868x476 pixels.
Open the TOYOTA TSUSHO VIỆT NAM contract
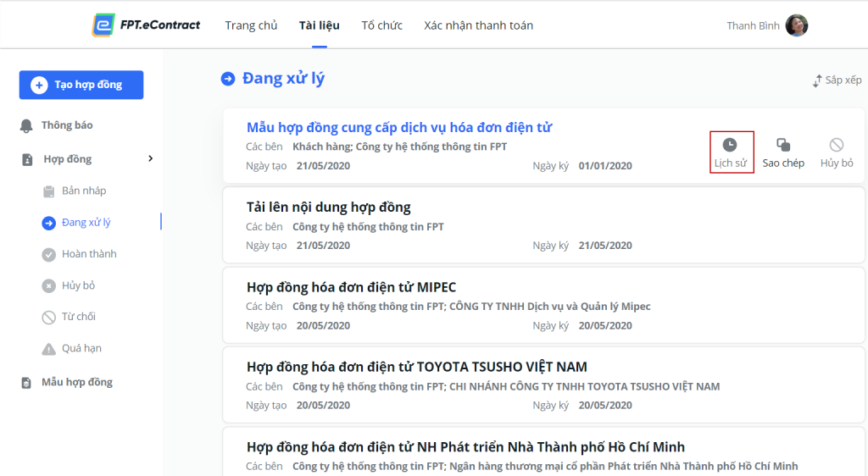coord(417,367)
